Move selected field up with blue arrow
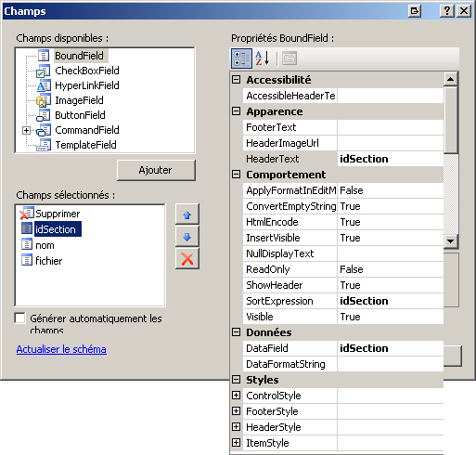Screen dimensions: 476x455 pos(187,214)
